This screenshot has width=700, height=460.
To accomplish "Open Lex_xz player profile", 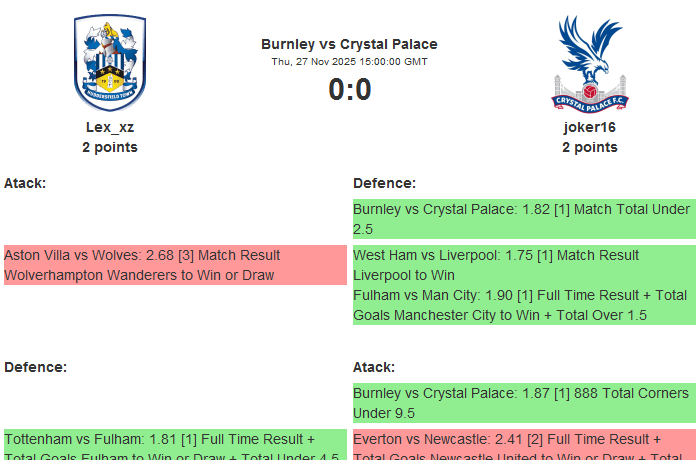I will (x=110, y=127).
